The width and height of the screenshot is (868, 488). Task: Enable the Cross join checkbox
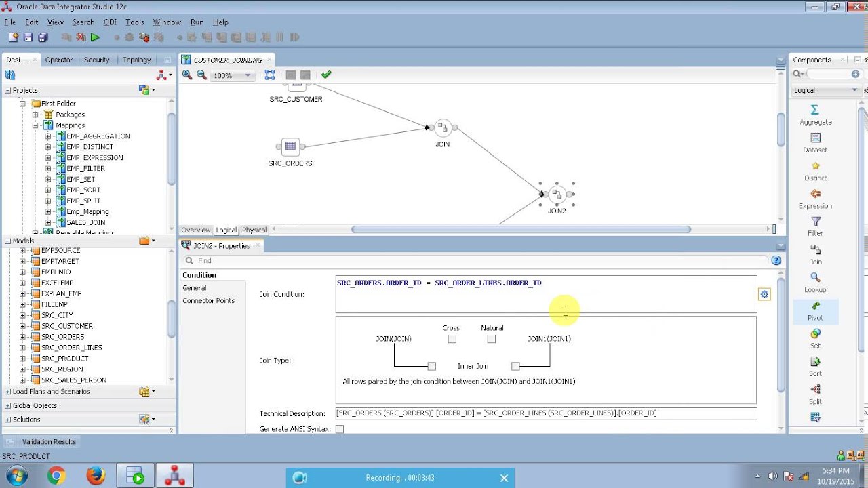(452, 339)
